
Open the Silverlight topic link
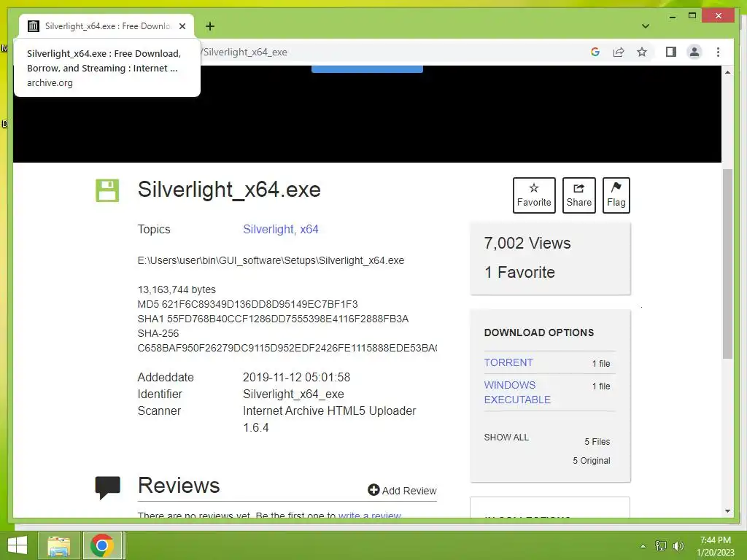[268, 229]
